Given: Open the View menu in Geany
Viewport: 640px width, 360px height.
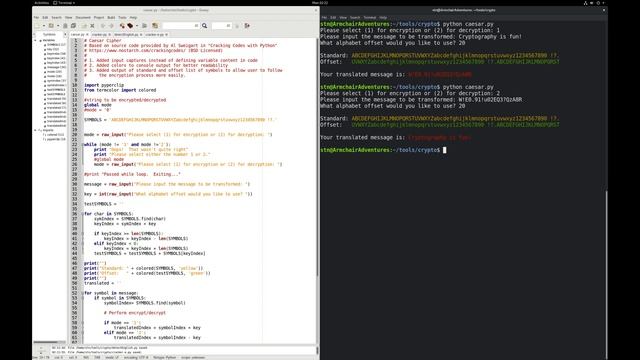Looking at the screenshot, I should (x=69, y=18).
